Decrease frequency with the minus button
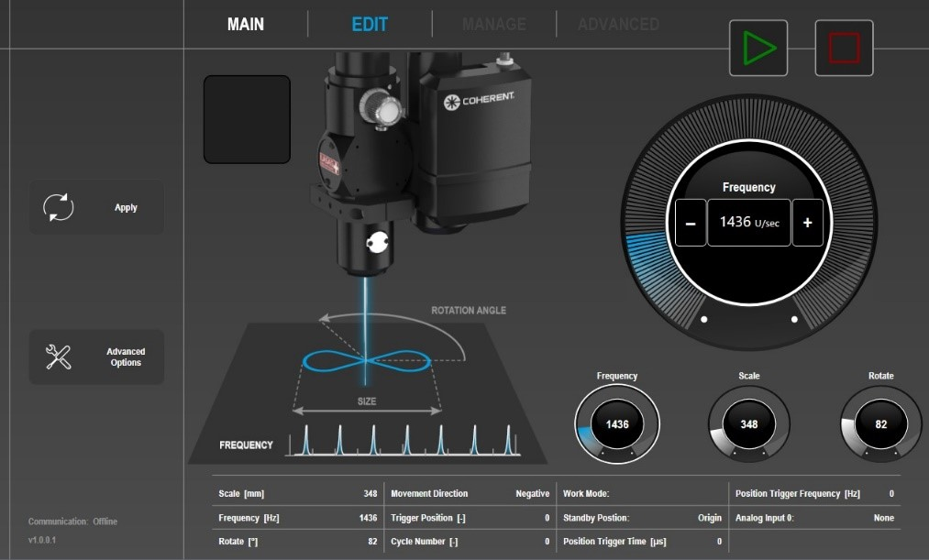This screenshot has height=560, width=929. tap(691, 223)
